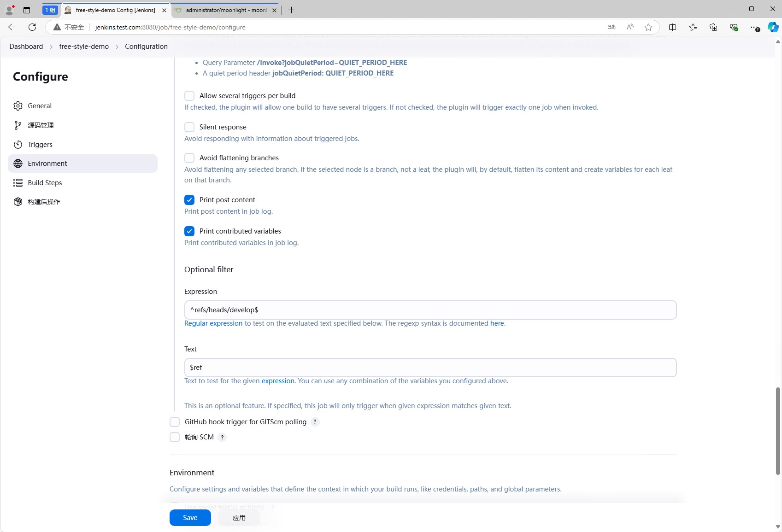Click the Triggers clock icon
Image resolution: width=782 pixels, height=532 pixels.
click(x=18, y=145)
